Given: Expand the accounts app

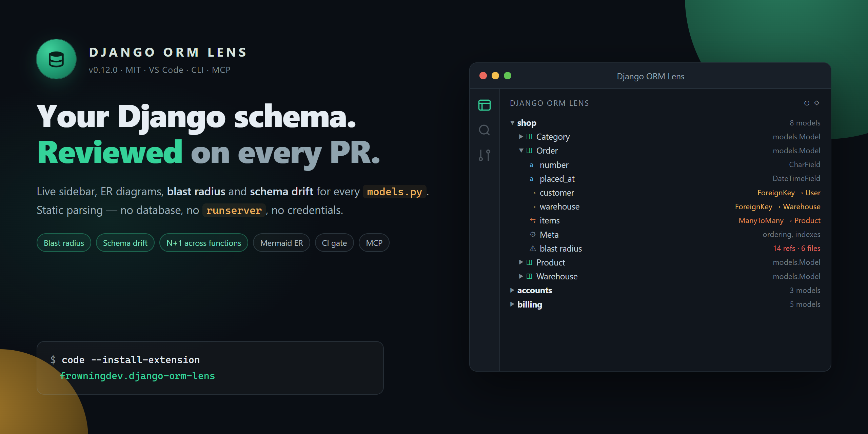Looking at the screenshot, I should 512,290.
